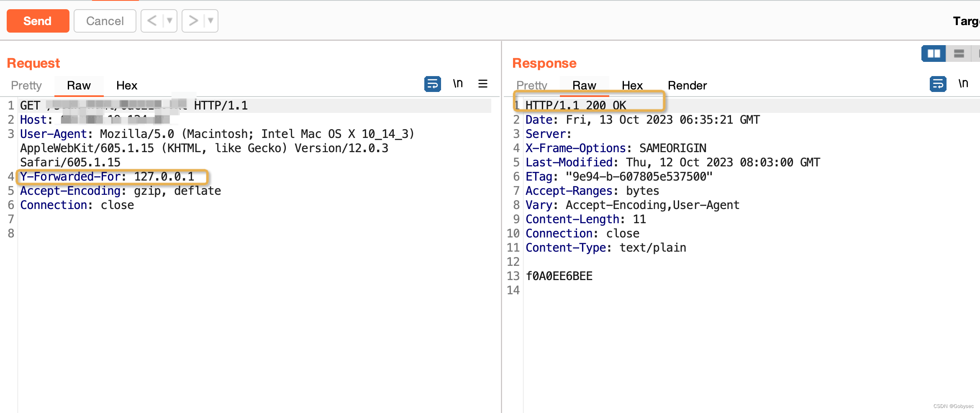Show non-printable characters in Response panel
Image resolution: width=980 pixels, height=413 pixels.
point(963,84)
